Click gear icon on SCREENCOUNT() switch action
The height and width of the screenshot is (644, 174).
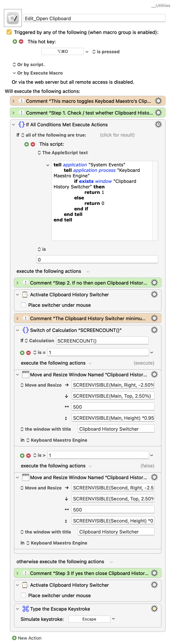[154, 330]
